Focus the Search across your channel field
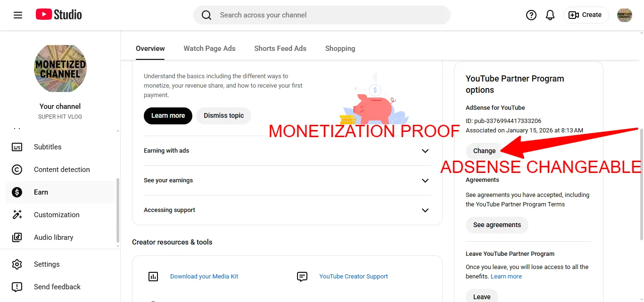This screenshot has width=644, height=302. (322, 15)
